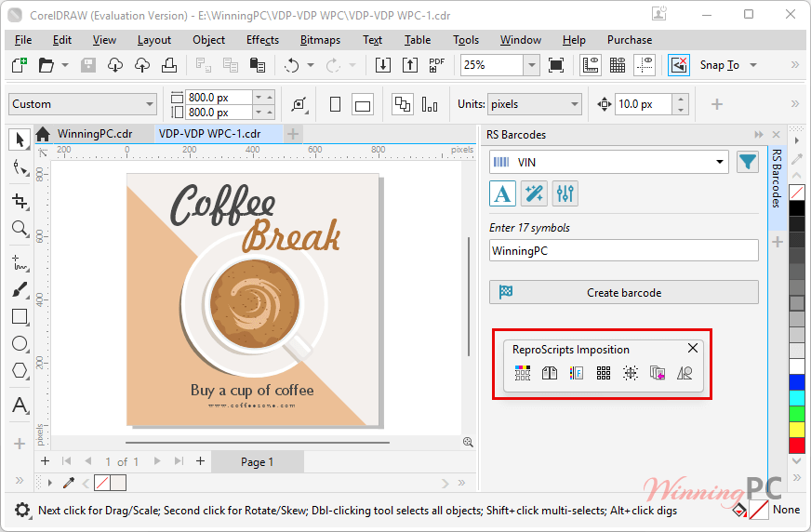Viewport: 811px width, 532px height.
Task: Select the Page 1 tab
Action: [x=257, y=461]
